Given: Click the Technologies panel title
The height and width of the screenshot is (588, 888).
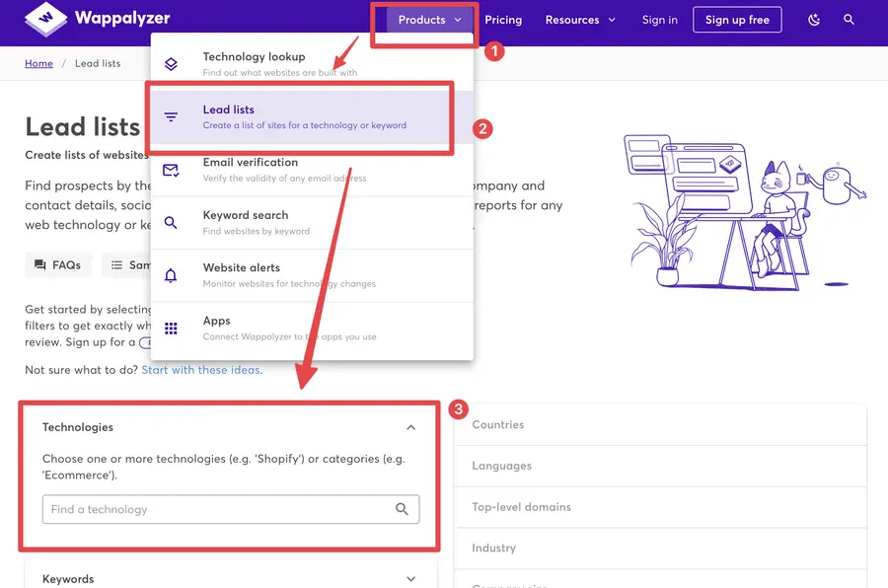Looking at the screenshot, I should point(78,427).
